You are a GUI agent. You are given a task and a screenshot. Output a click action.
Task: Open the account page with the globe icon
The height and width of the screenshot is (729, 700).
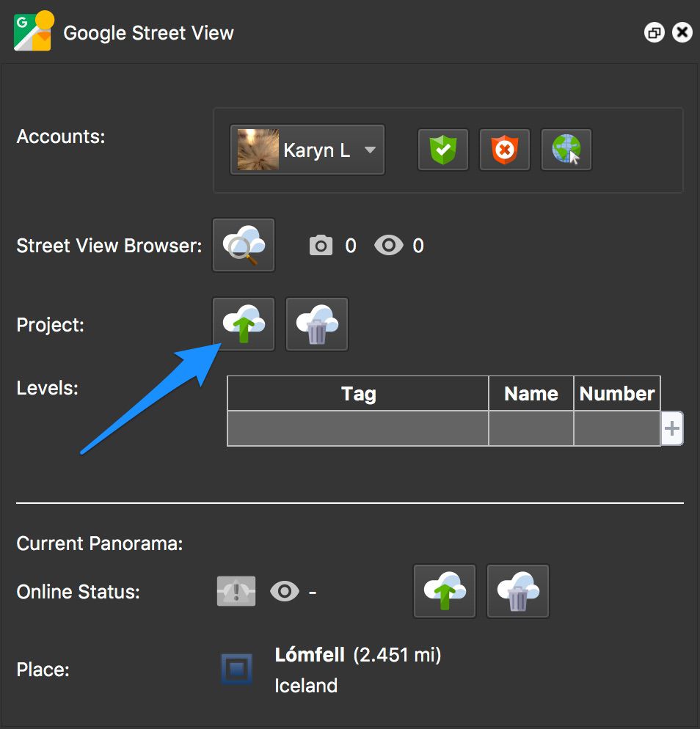click(x=566, y=150)
